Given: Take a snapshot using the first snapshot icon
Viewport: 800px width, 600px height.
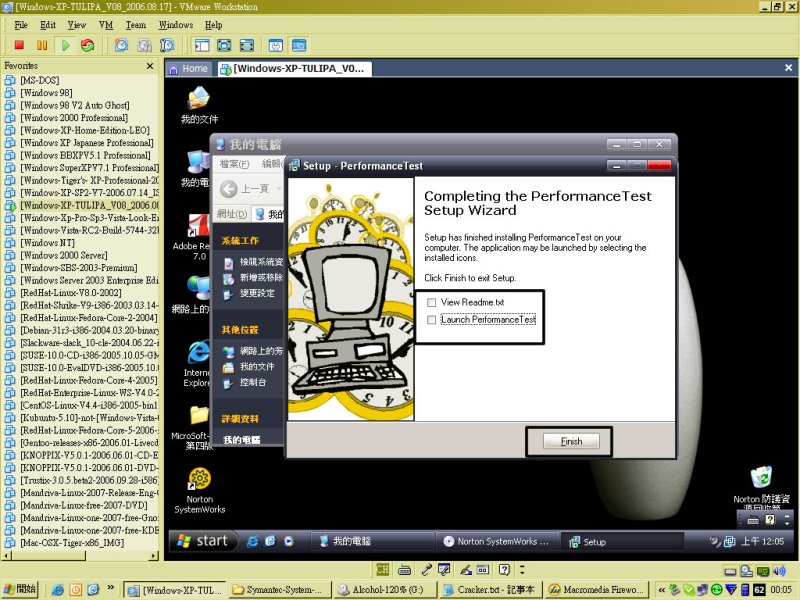Looking at the screenshot, I should (121, 45).
